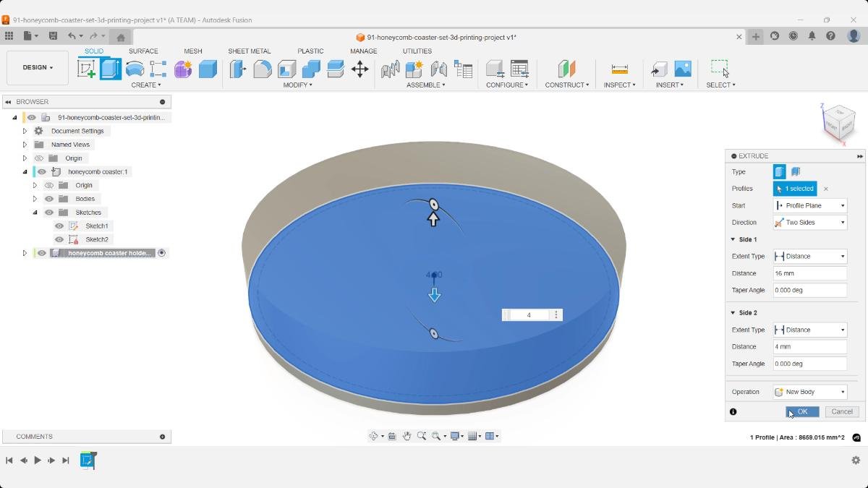Select the Joint tool icon
Screen dimensions: 868x488
tap(438, 69)
